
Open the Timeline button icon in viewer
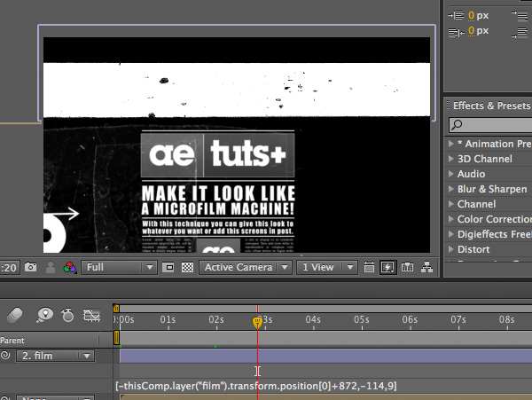click(408, 267)
